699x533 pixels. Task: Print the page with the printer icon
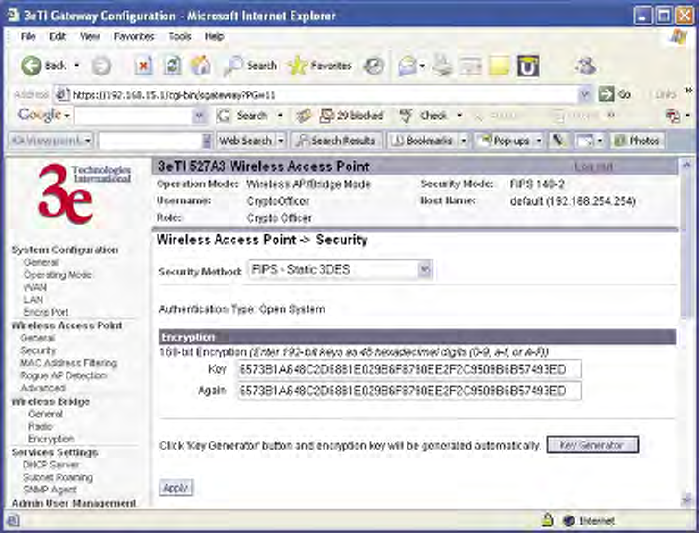click(x=443, y=66)
